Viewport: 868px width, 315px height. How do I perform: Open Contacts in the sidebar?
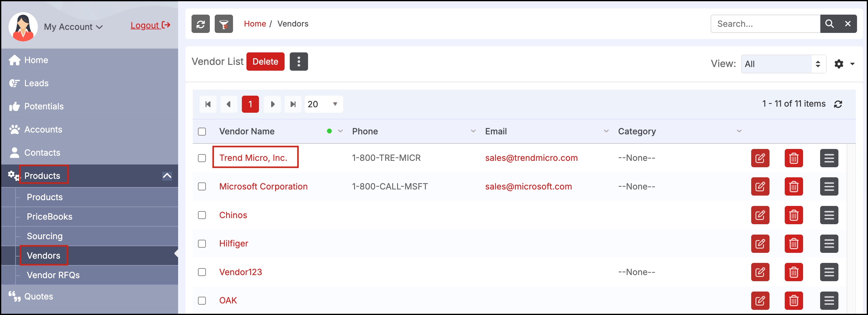pyautogui.click(x=90, y=153)
